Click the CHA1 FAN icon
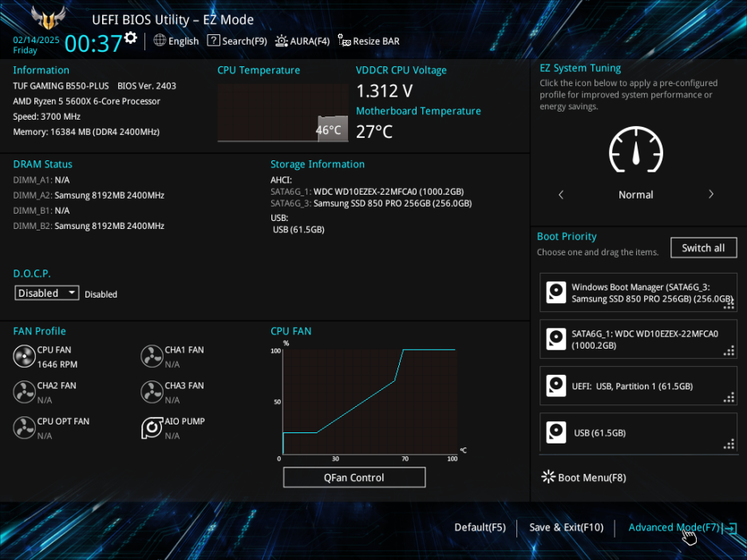 [x=152, y=357]
